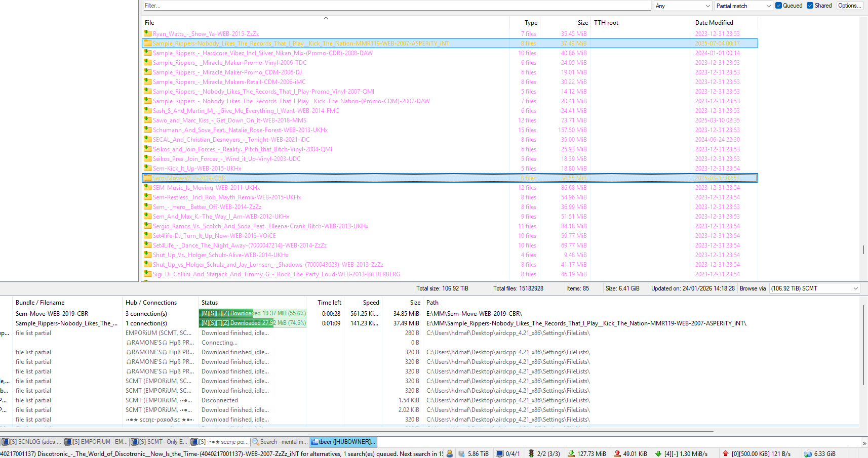Click folder icon of Sawo_and_Marc_Kiss row
The width and height of the screenshot is (868, 458).
(147, 120)
